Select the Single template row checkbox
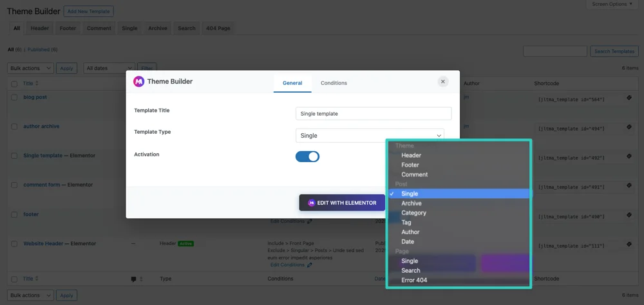 coord(14,156)
